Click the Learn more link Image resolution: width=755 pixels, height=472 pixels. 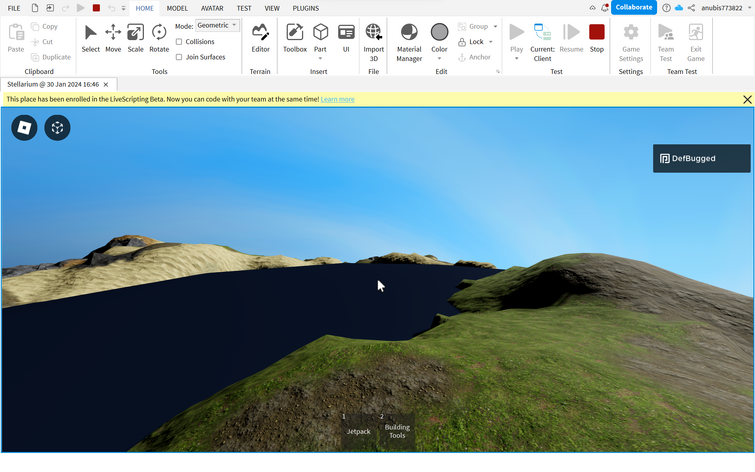(338, 99)
